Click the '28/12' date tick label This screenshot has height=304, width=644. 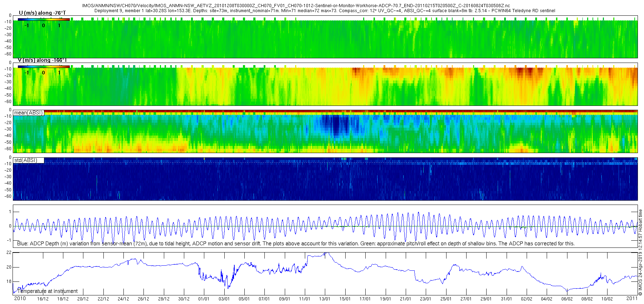click(164, 299)
